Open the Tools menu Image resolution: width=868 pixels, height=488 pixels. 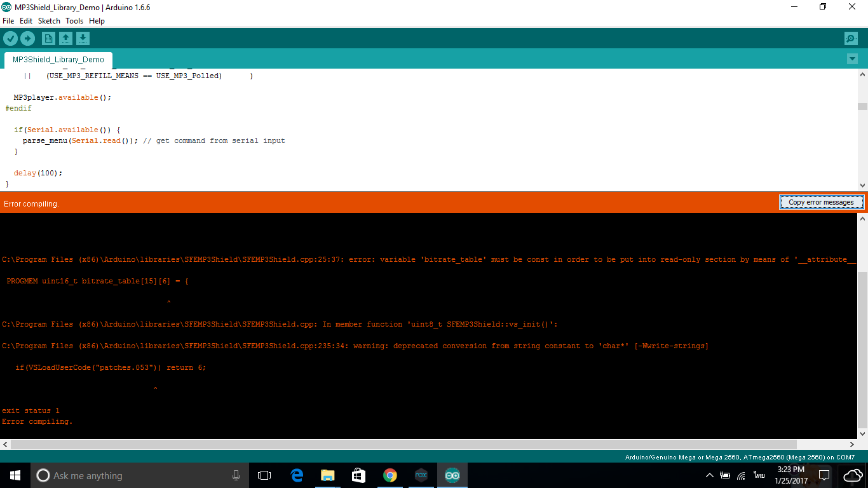click(74, 21)
